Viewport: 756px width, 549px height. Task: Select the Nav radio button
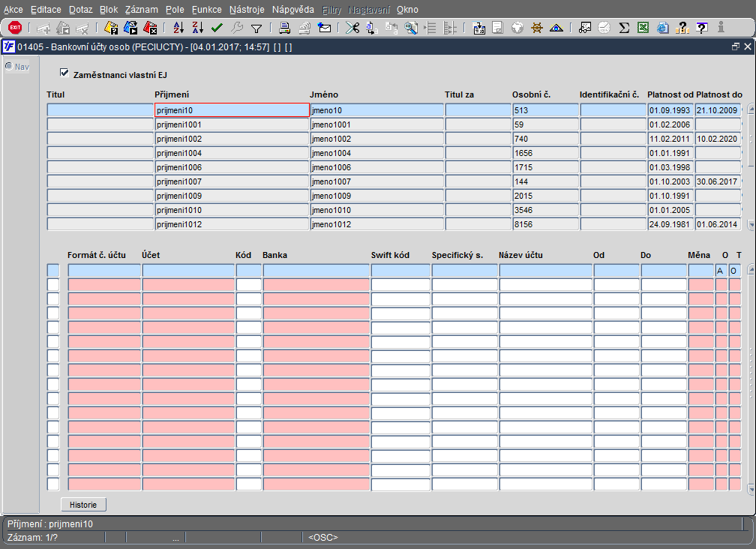pyautogui.click(x=9, y=66)
